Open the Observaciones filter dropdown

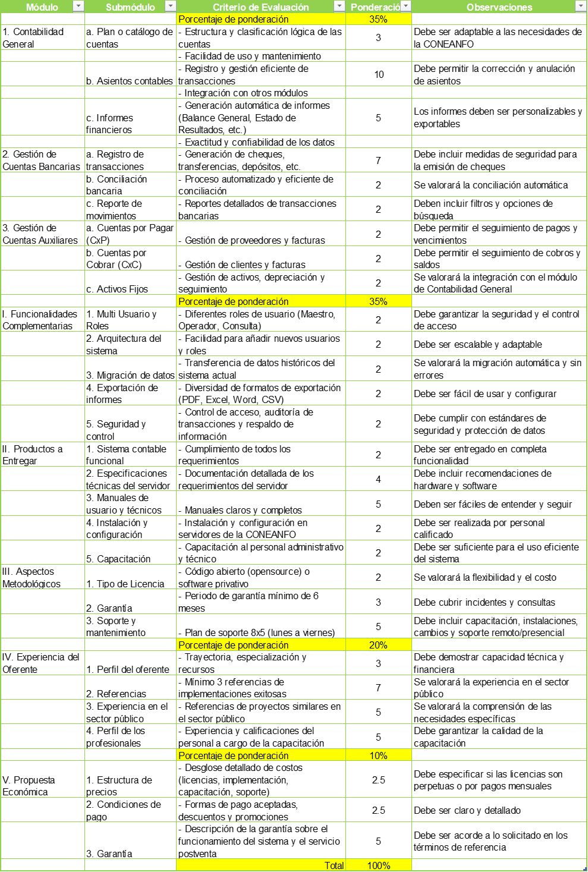(580, 7)
